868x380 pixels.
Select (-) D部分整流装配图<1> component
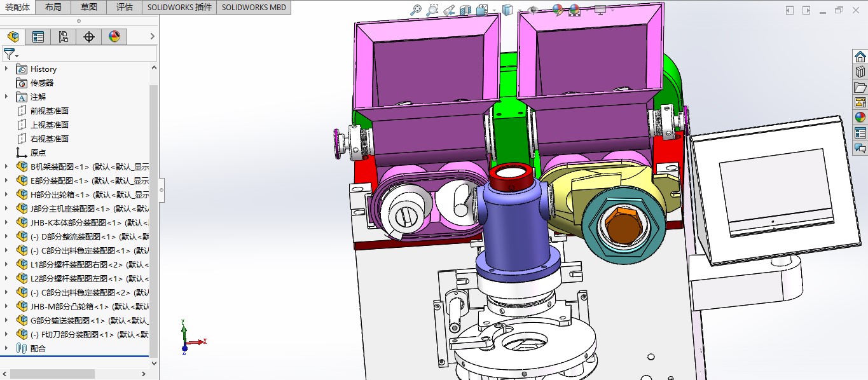(81, 236)
